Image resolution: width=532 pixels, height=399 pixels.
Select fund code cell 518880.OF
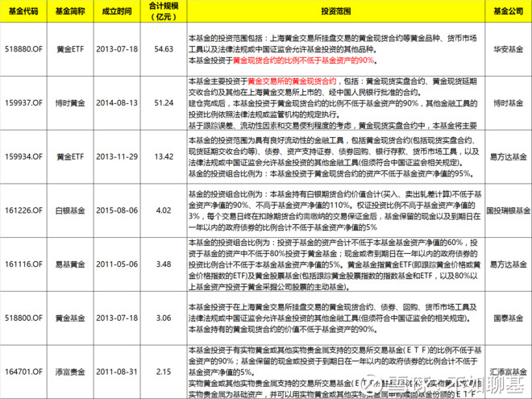click(23, 49)
